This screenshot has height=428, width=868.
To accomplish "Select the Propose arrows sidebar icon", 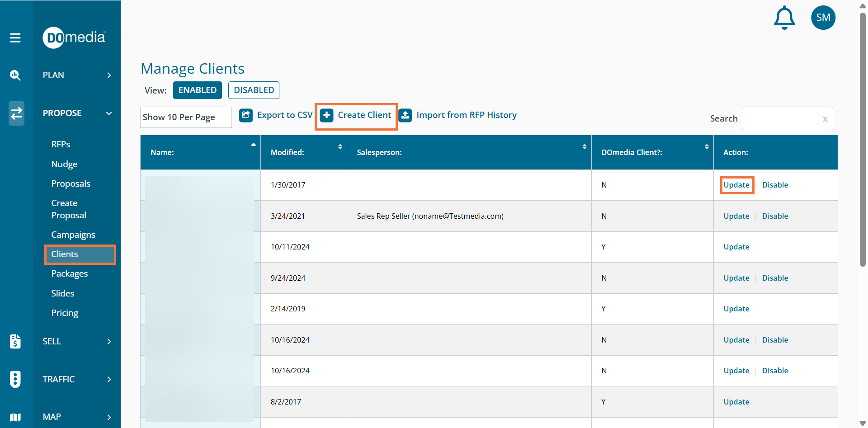I will 16,113.
